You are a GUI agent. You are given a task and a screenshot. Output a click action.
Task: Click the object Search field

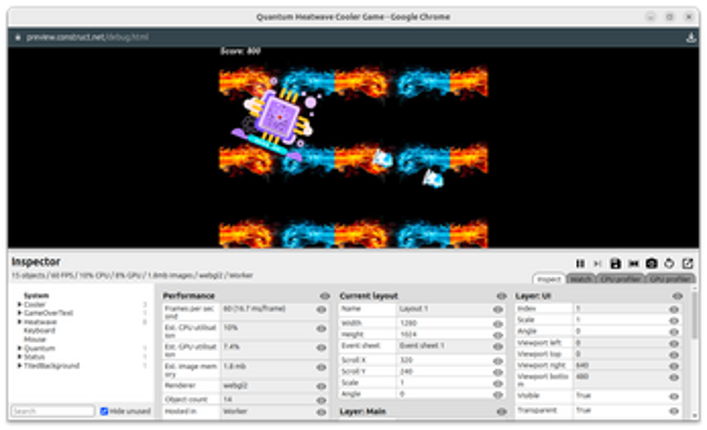(x=53, y=411)
